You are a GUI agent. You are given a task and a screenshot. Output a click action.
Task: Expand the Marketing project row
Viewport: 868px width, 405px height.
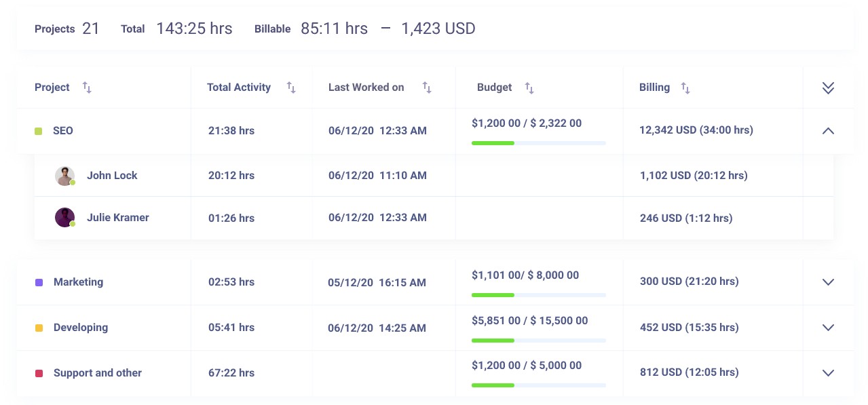pos(827,282)
